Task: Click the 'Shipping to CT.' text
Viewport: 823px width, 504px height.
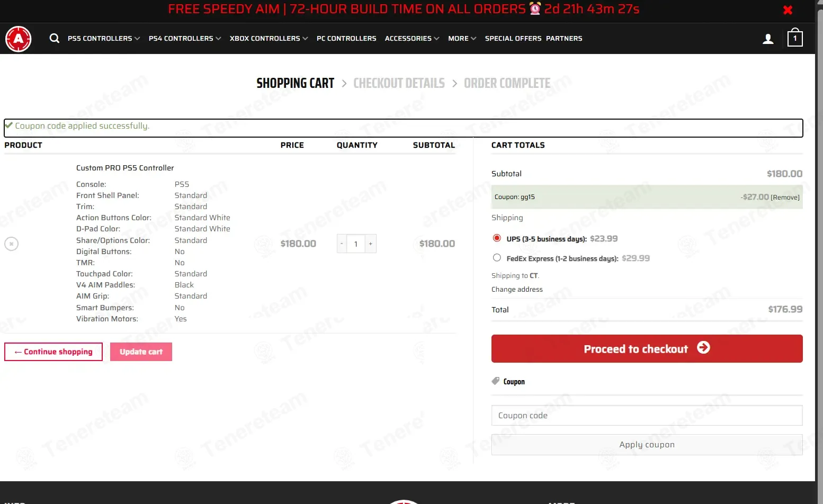Action: pyautogui.click(x=515, y=275)
